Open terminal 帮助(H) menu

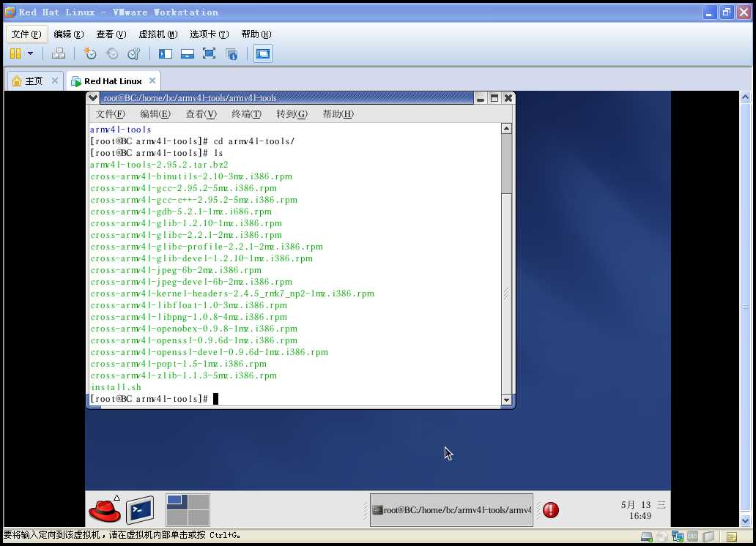(x=338, y=113)
